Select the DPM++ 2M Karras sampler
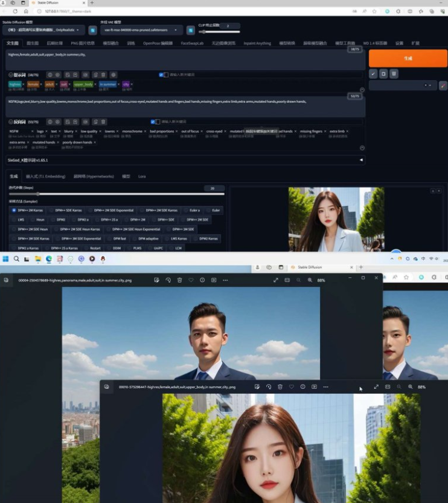Screen dimensions: 448x503 [x=28, y=210]
